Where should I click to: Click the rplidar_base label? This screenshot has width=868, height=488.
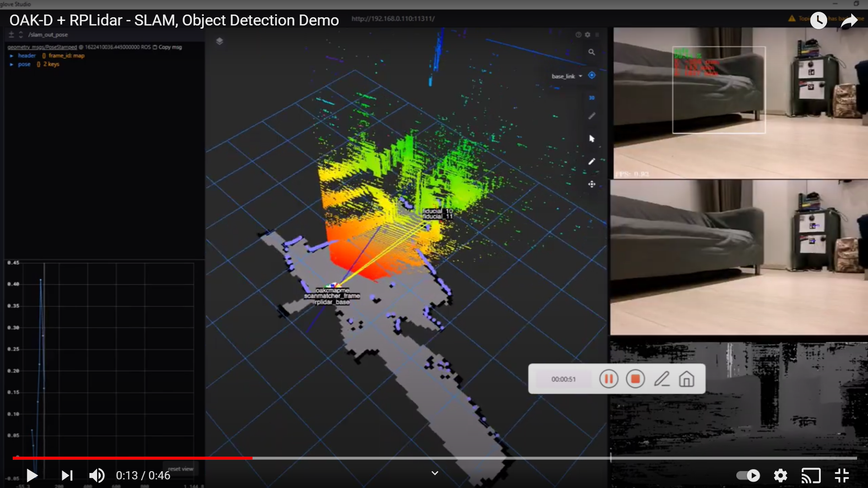(332, 302)
